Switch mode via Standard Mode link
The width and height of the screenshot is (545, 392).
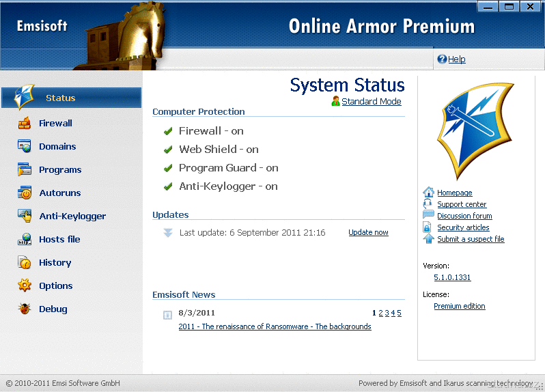click(371, 102)
